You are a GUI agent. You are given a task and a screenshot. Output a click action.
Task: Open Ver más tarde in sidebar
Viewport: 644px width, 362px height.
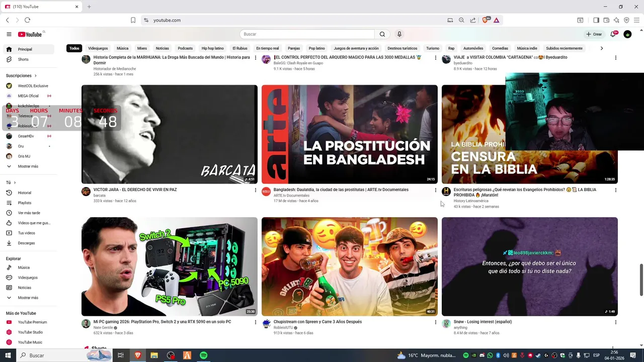(x=30, y=213)
